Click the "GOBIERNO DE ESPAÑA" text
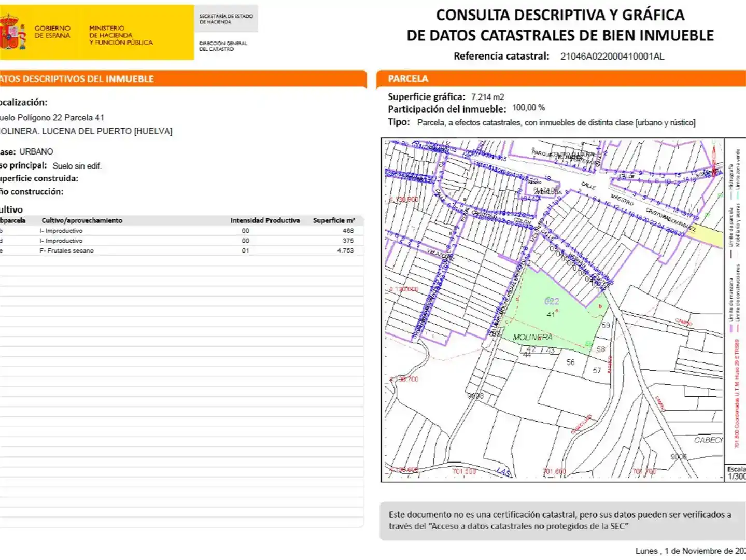The image size is (746, 560). click(x=52, y=32)
